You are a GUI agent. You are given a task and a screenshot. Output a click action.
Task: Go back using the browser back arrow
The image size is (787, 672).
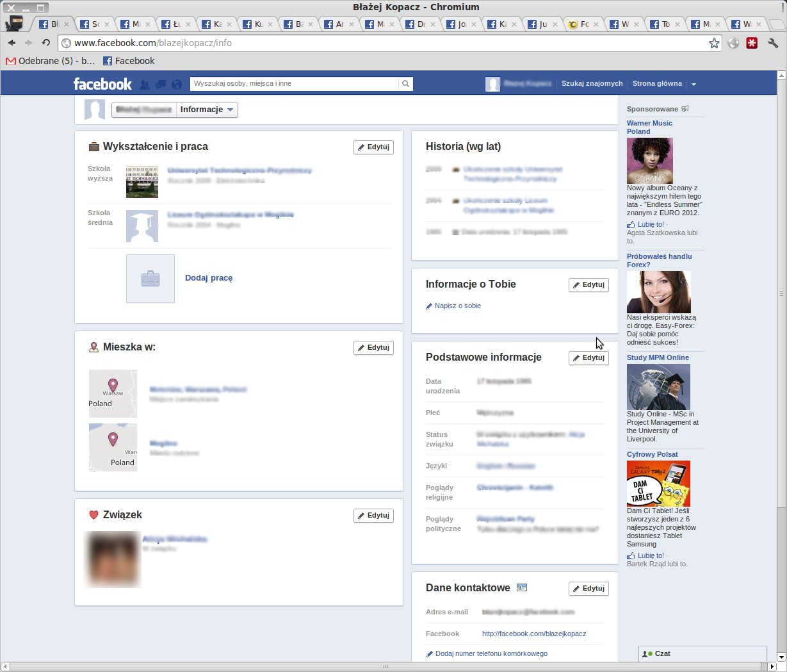pyautogui.click(x=12, y=43)
